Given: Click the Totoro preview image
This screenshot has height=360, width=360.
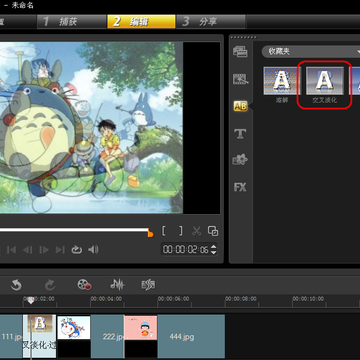Looking at the screenshot, I should pyautogui.click(x=91, y=128).
